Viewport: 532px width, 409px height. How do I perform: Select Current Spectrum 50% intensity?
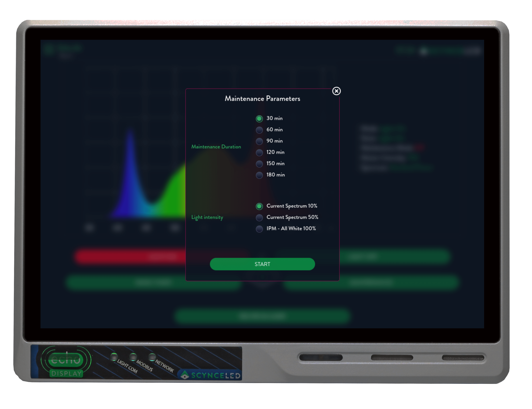(259, 217)
